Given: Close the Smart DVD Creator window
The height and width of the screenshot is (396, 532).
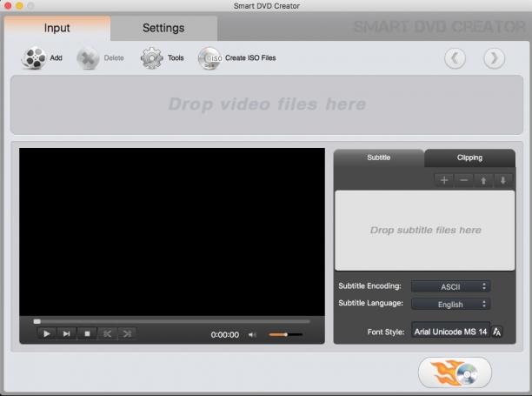Looking at the screenshot, I should [x=8, y=6].
